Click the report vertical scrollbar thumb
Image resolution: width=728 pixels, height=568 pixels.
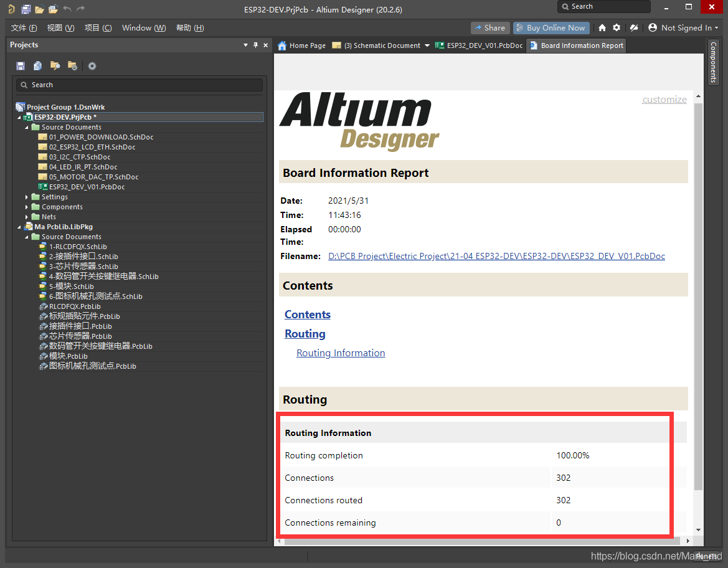click(x=698, y=296)
